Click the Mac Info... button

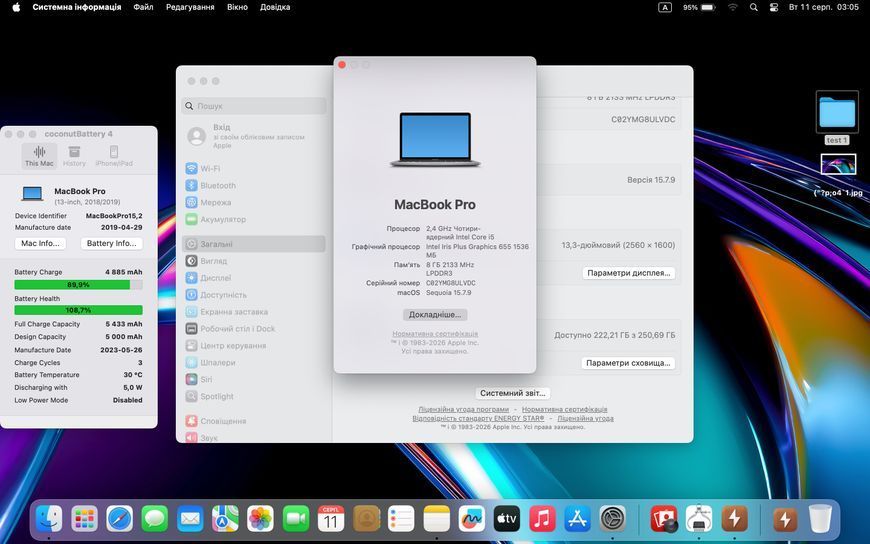(40, 243)
